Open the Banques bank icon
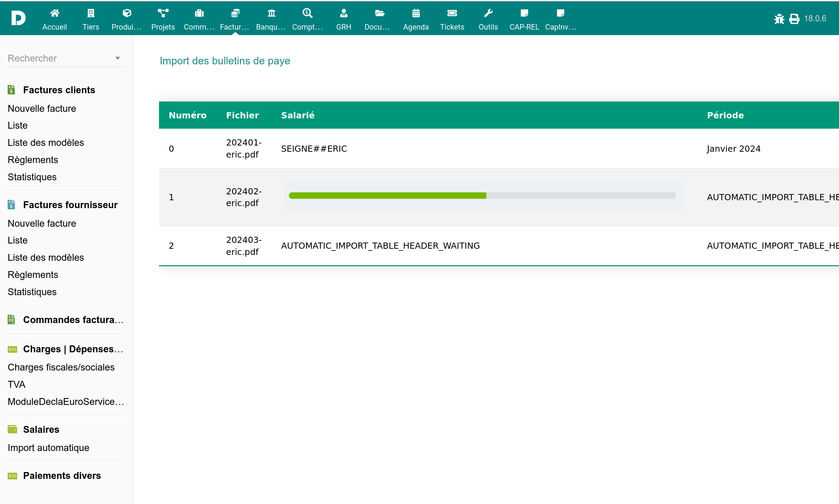This screenshot has width=839, height=504. 272,13
